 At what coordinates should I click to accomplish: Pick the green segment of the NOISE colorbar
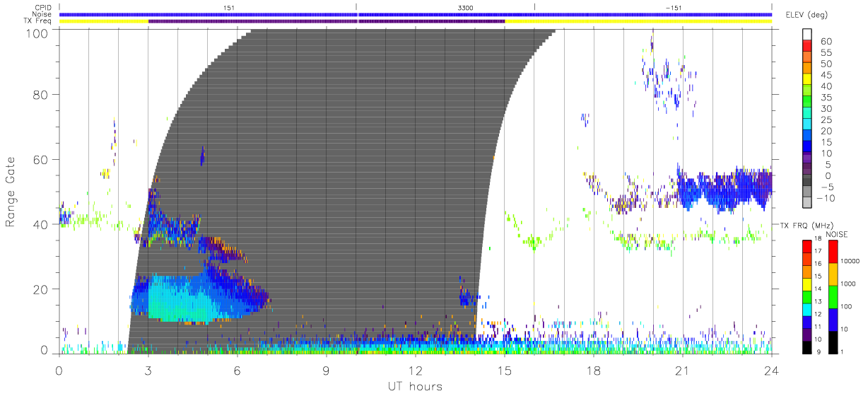tap(832, 297)
